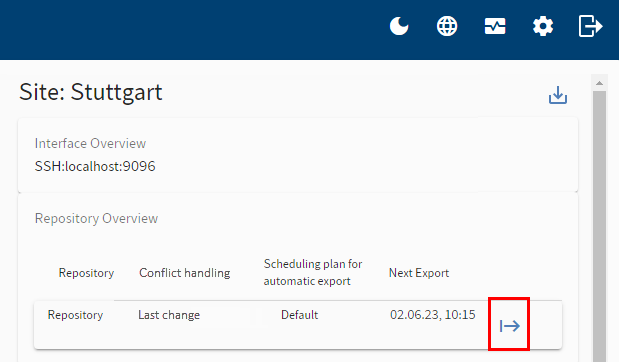Open settings via the gear icon

pyautogui.click(x=543, y=26)
